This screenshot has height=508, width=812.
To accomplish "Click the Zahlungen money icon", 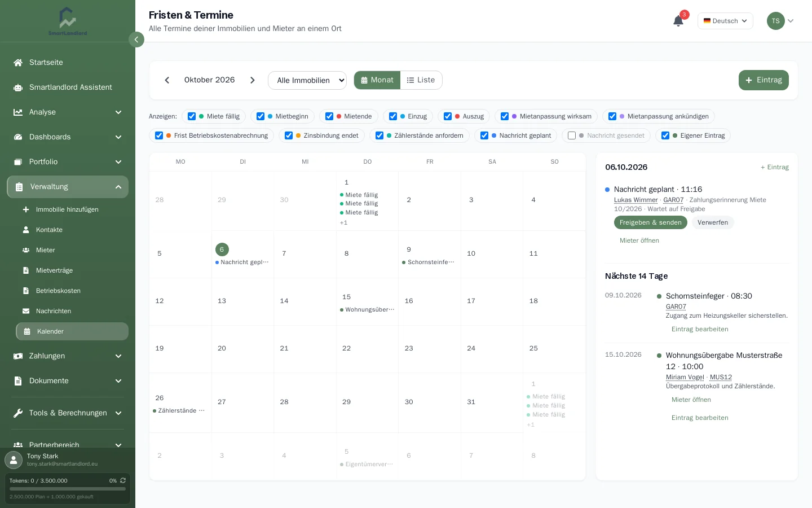I will (x=18, y=356).
